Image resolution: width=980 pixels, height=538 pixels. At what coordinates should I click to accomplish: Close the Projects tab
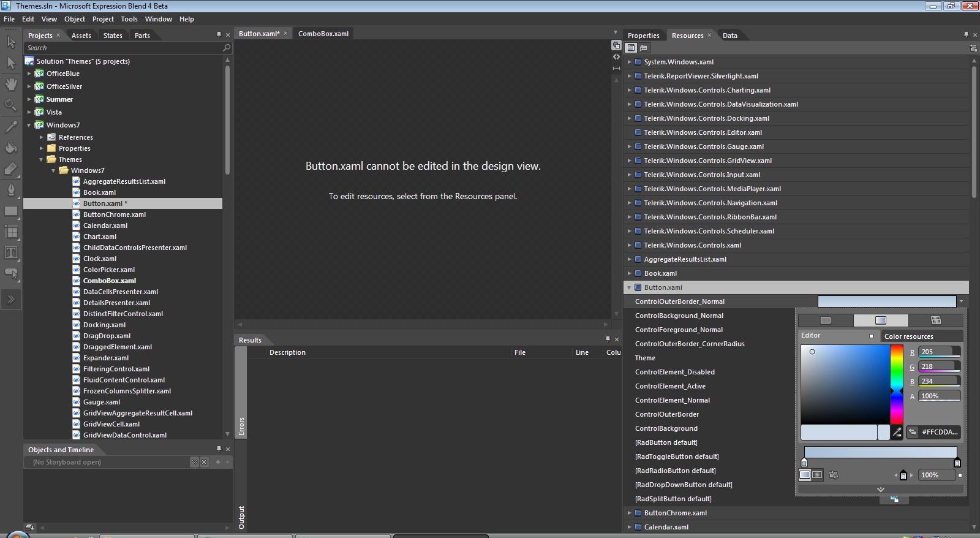point(58,35)
